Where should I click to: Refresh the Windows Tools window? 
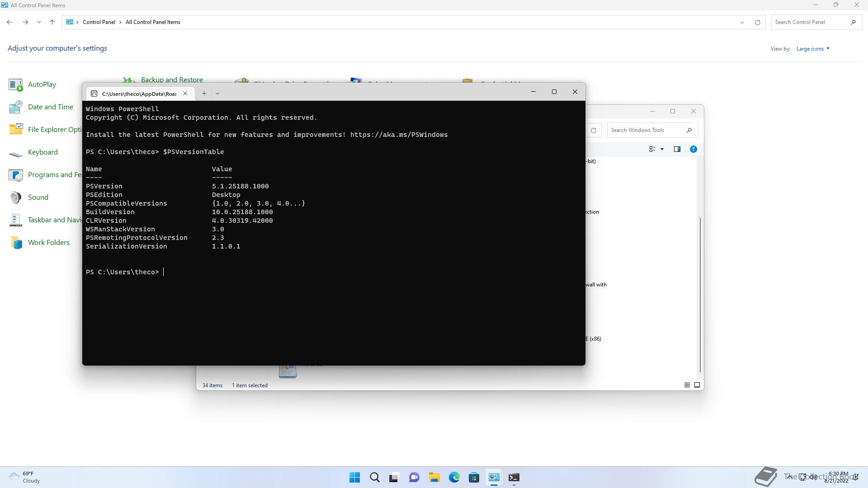pos(594,130)
